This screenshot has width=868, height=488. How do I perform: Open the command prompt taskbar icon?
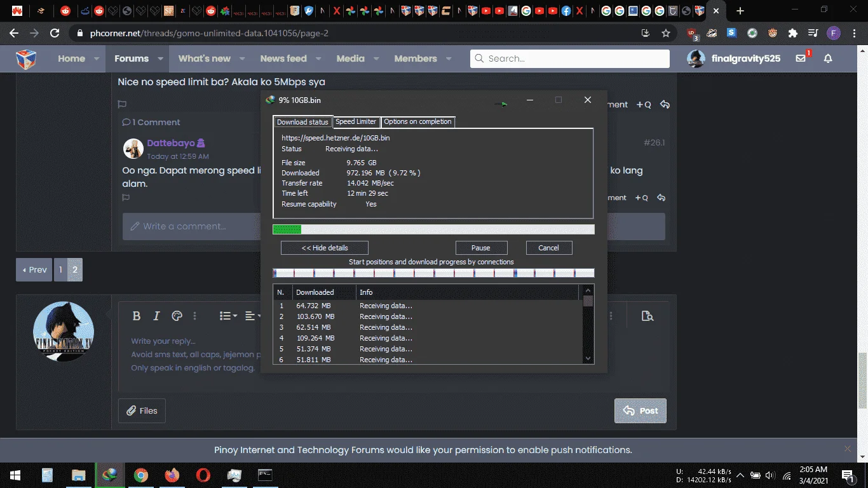tap(265, 475)
